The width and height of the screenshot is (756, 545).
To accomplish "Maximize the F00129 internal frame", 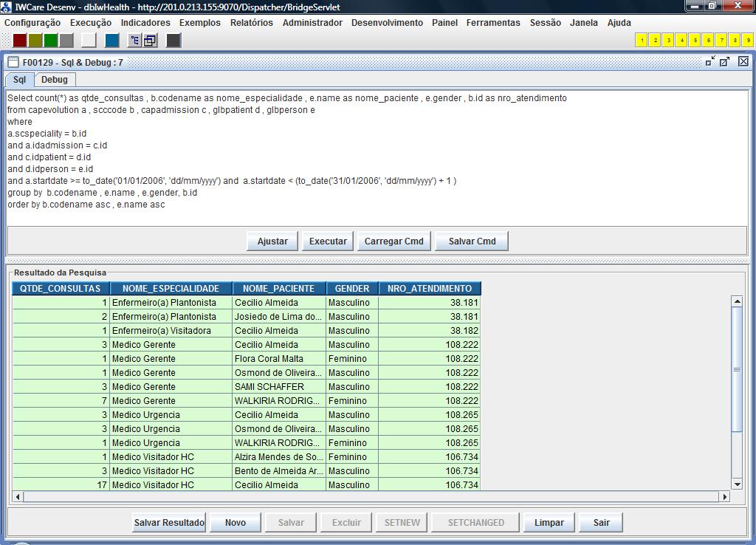I will point(724,61).
